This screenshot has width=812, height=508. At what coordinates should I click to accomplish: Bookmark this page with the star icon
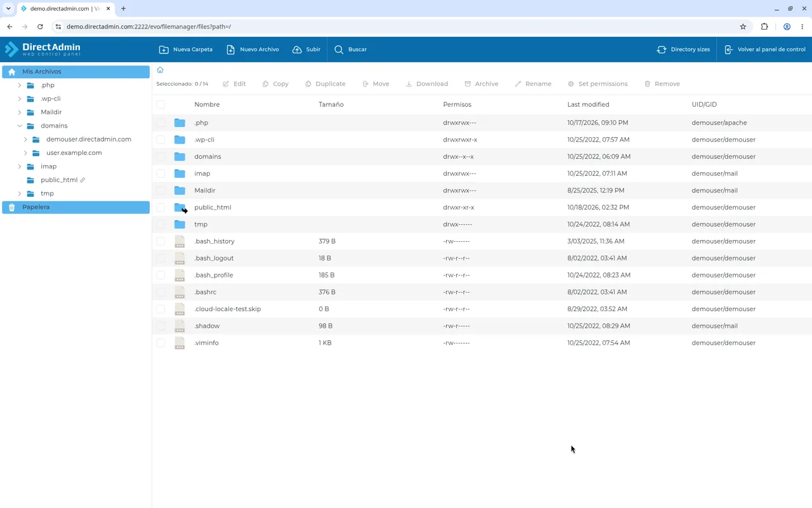click(743, 27)
